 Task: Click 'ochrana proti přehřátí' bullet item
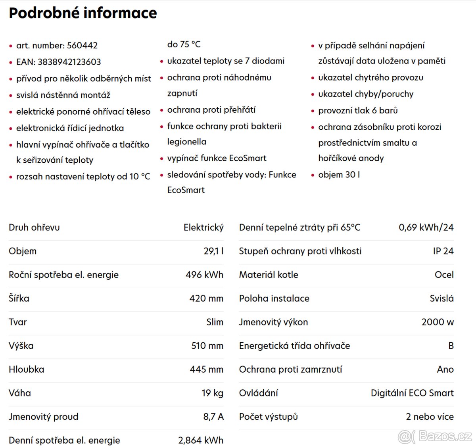211,110
